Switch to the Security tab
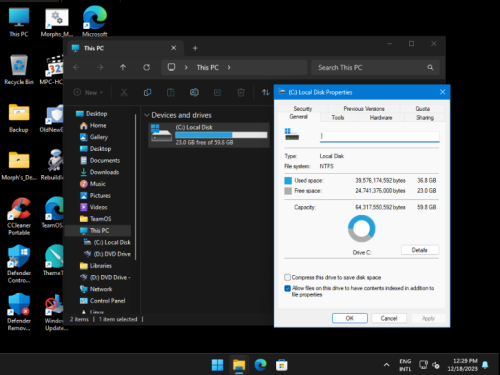This screenshot has width=500, height=375. 303,109
